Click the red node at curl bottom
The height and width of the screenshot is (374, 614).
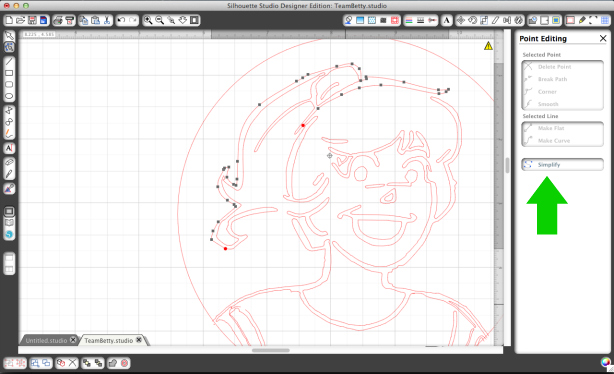(225, 249)
